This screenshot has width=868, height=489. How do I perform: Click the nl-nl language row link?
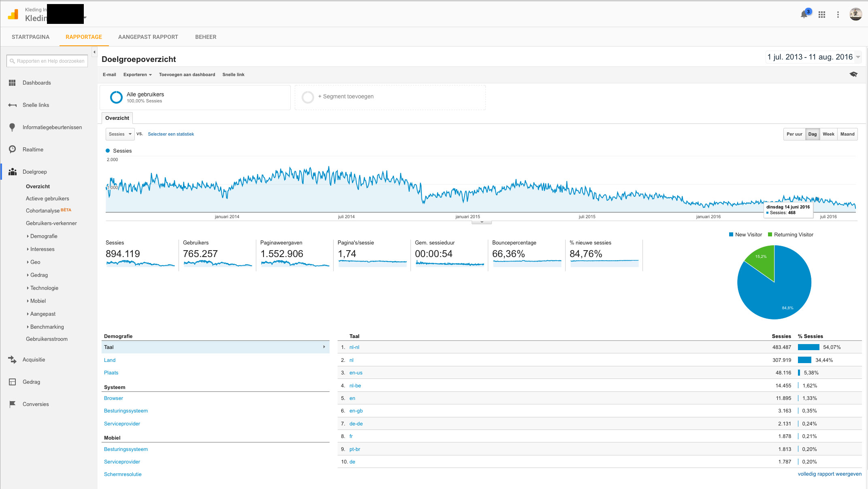354,347
